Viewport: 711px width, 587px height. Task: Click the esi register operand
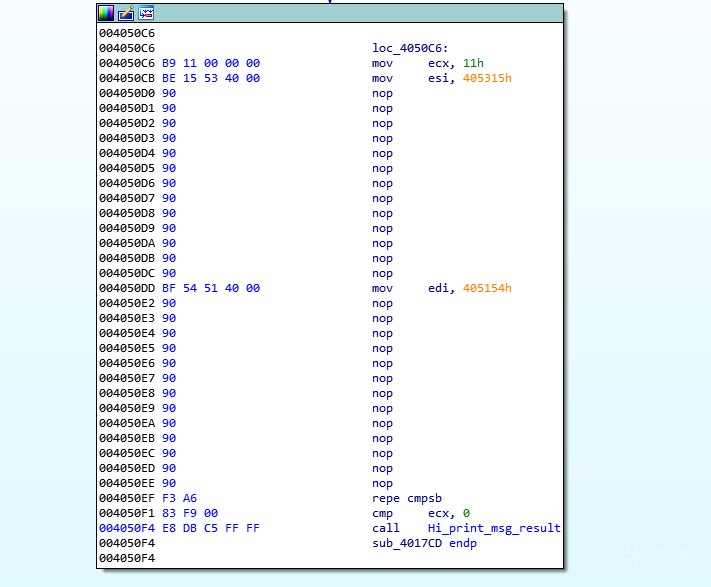point(438,78)
